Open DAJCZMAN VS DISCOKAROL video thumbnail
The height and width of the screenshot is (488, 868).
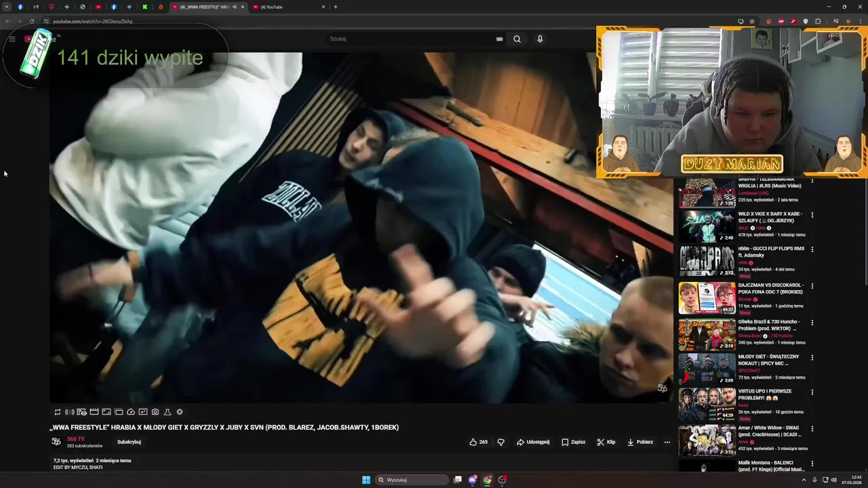[707, 298]
